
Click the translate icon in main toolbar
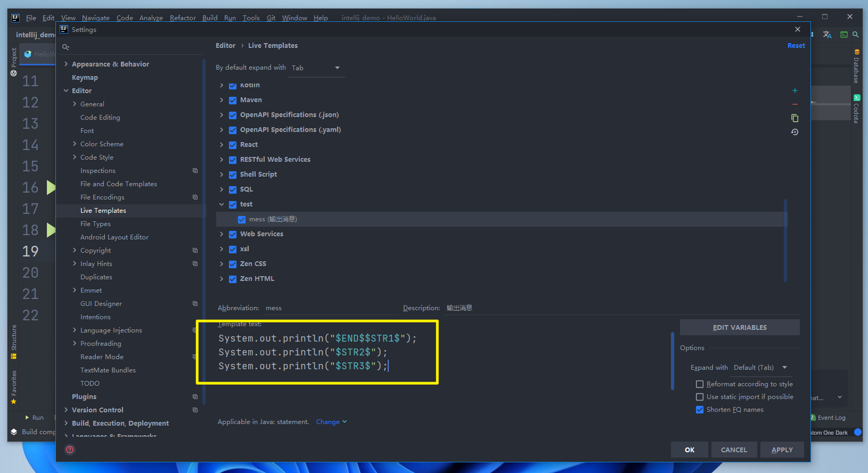pos(827,35)
